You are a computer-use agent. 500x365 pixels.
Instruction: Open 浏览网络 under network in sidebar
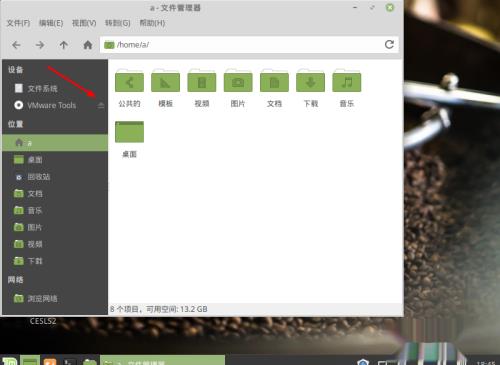coord(55,298)
